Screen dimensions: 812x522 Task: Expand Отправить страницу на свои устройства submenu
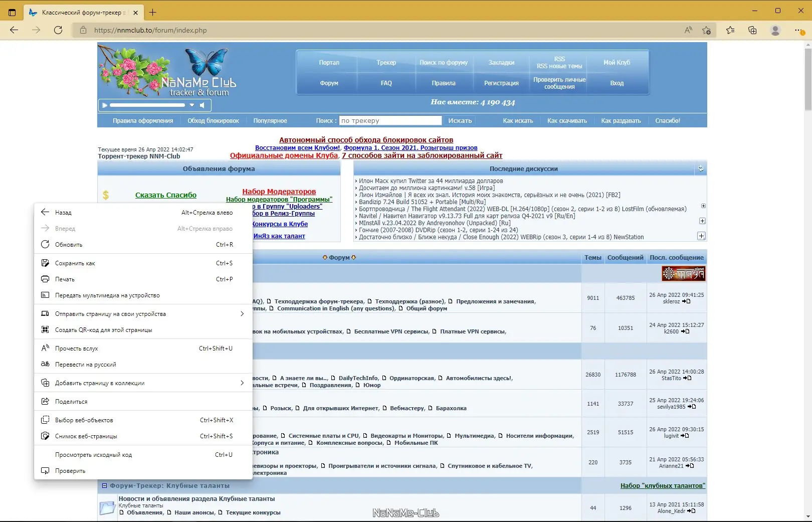(x=143, y=314)
